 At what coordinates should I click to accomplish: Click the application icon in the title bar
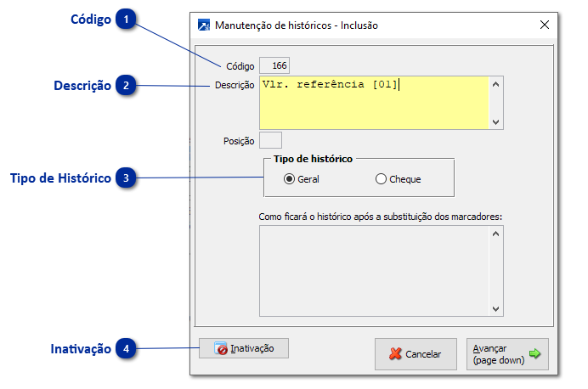[x=204, y=25]
